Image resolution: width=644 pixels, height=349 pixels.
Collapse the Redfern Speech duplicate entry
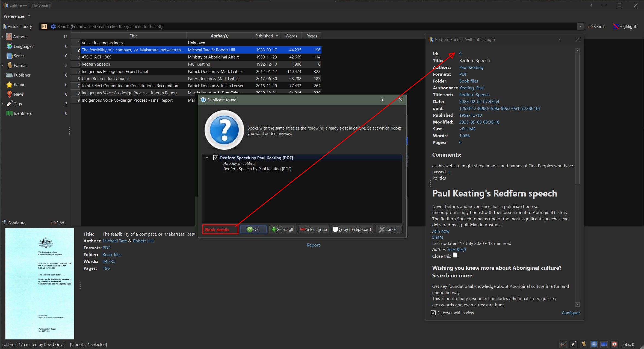[207, 158]
